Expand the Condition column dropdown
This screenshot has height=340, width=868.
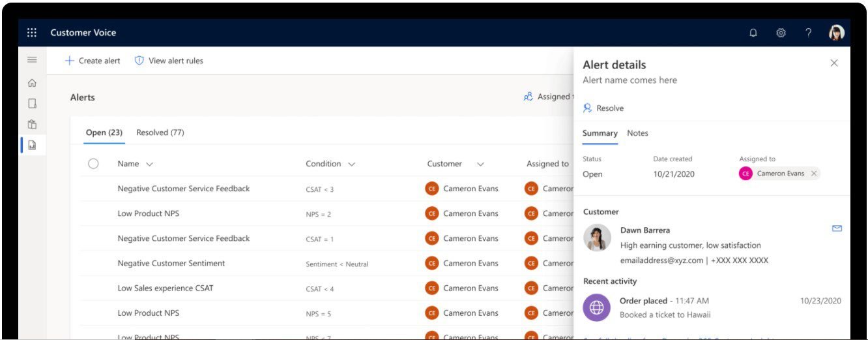(352, 164)
